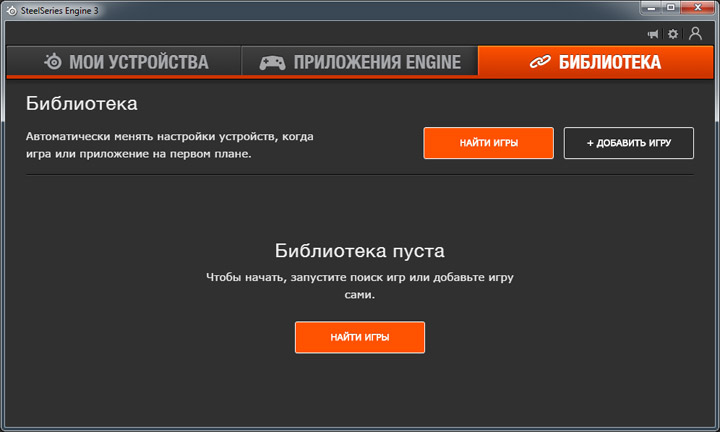The height and width of the screenshot is (432, 720).
Task: Click the SteelSeries Engine 3 window title
Action: pos(59,11)
